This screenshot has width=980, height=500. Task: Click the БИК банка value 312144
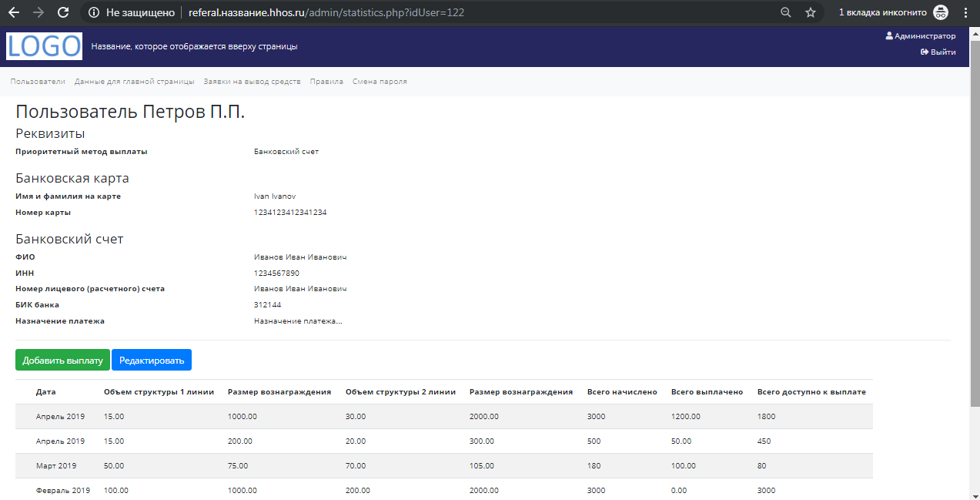268,305
